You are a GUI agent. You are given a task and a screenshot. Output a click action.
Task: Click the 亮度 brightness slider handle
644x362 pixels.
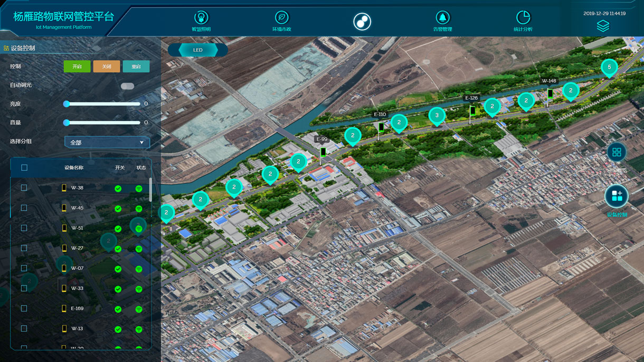67,104
